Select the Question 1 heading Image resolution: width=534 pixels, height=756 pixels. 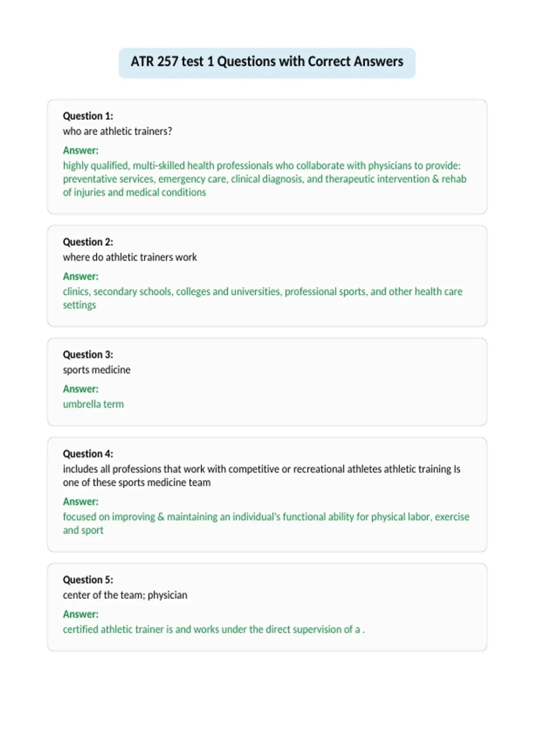pyautogui.click(x=88, y=116)
